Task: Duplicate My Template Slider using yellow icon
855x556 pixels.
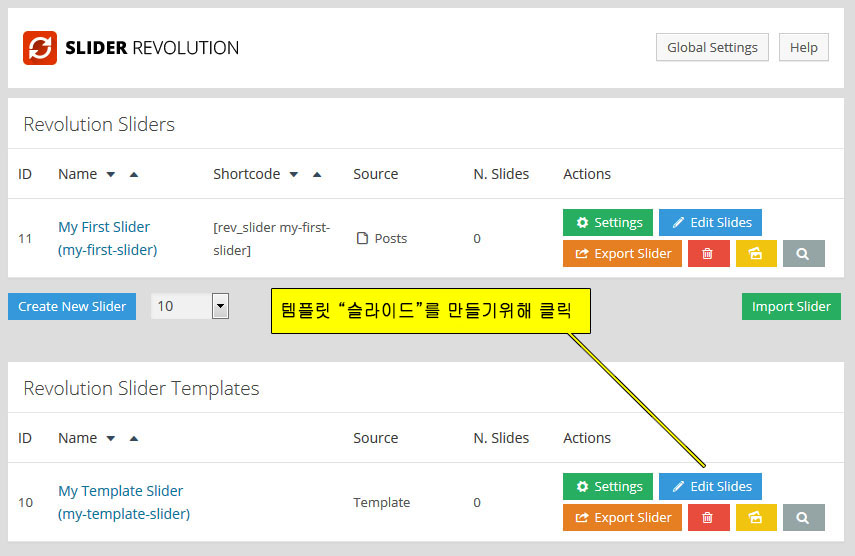Action: pyautogui.click(x=756, y=518)
